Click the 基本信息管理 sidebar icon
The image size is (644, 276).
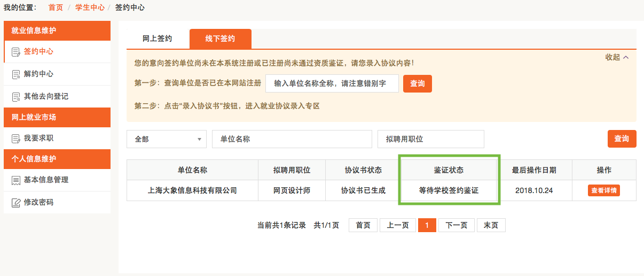click(x=15, y=180)
